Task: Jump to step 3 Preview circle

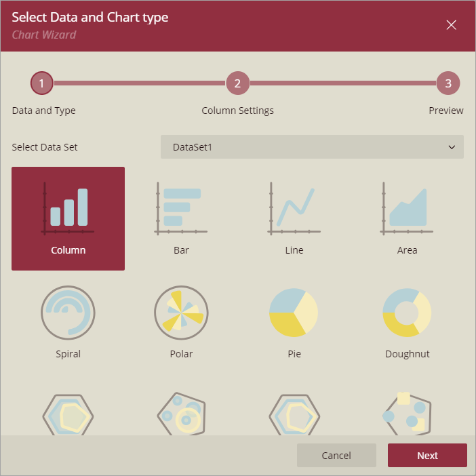Action: (448, 83)
